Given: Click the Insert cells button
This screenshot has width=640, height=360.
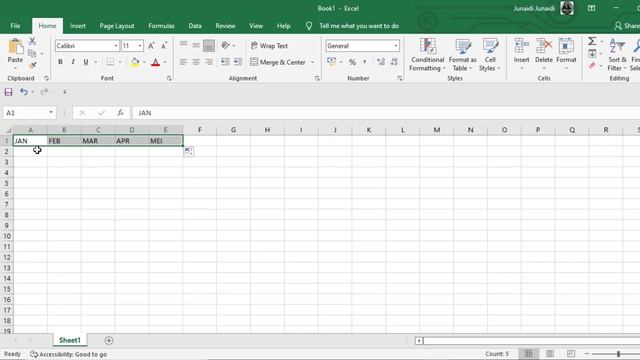Looking at the screenshot, I should coord(522,54).
